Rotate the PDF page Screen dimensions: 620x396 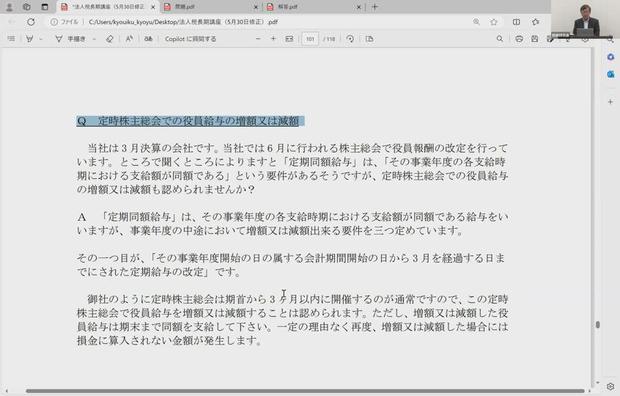point(350,39)
